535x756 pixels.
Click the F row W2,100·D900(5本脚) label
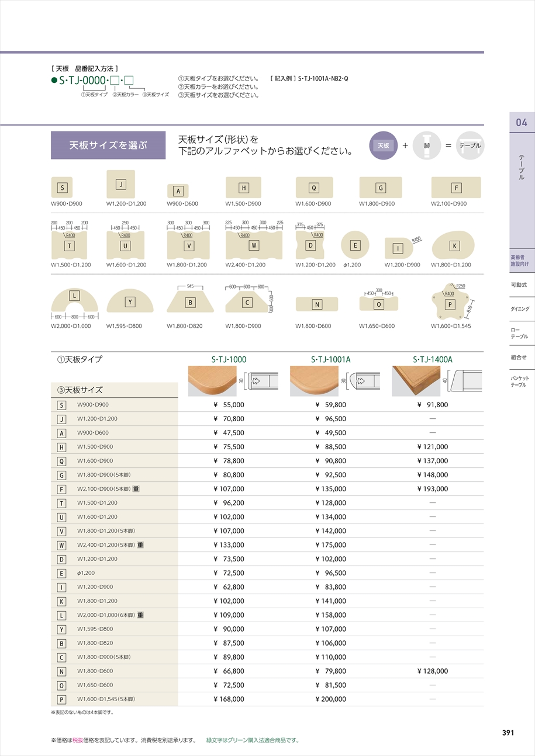pyautogui.click(x=104, y=489)
